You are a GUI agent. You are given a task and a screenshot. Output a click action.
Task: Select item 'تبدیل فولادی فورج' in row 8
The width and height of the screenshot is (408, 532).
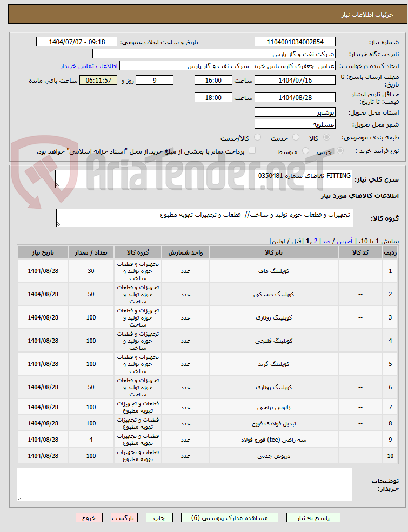point(273,423)
